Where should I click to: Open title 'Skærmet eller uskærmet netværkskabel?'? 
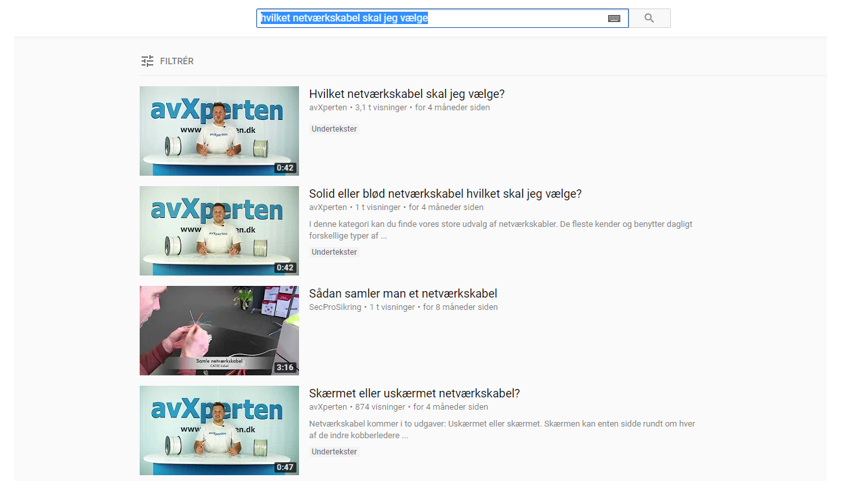(414, 394)
